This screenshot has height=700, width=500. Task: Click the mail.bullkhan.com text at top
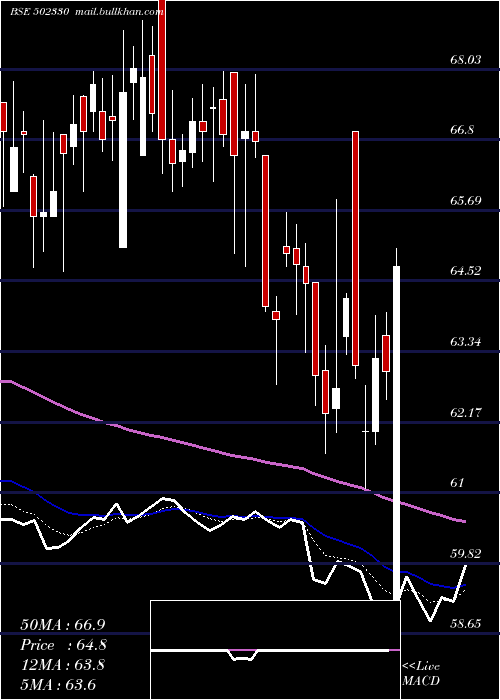coord(118,12)
